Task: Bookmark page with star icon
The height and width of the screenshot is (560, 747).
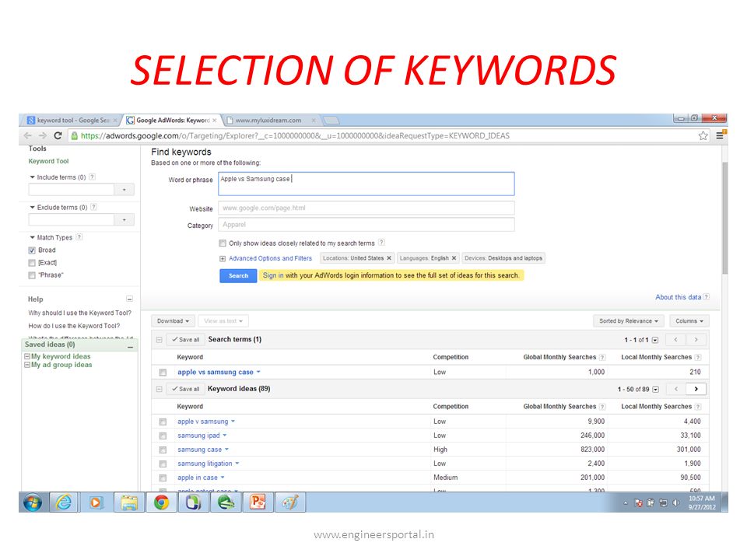Action: pos(703,135)
